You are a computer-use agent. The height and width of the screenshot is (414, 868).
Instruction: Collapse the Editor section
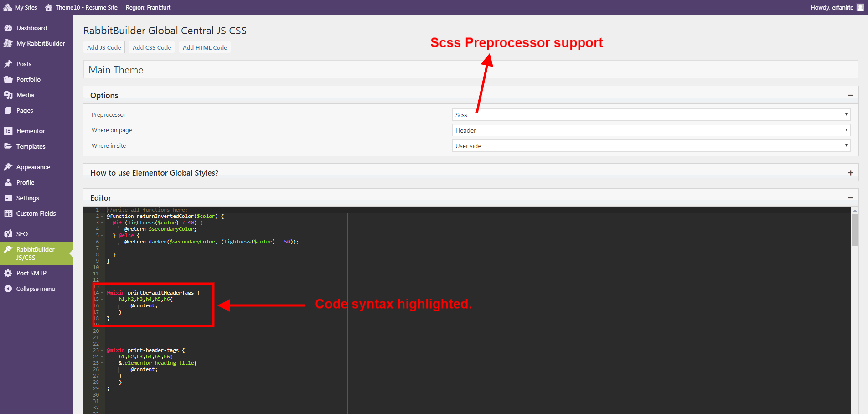(x=850, y=198)
